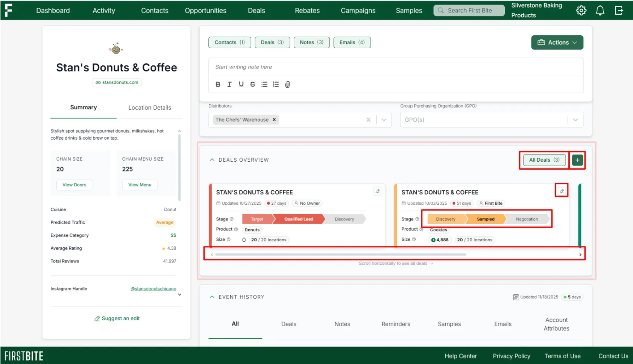Filter event history by Emails
This screenshot has width=633, height=364.
(503, 324)
